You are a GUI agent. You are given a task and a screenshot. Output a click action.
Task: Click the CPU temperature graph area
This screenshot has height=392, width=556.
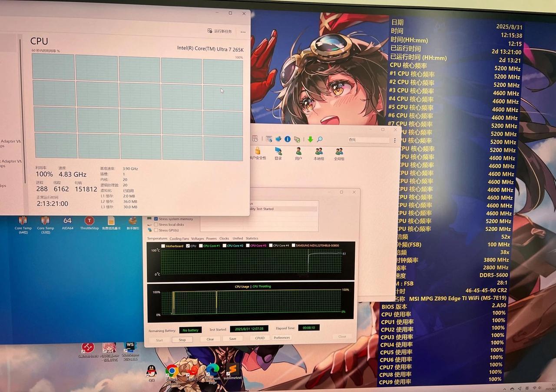tap(251, 262)
